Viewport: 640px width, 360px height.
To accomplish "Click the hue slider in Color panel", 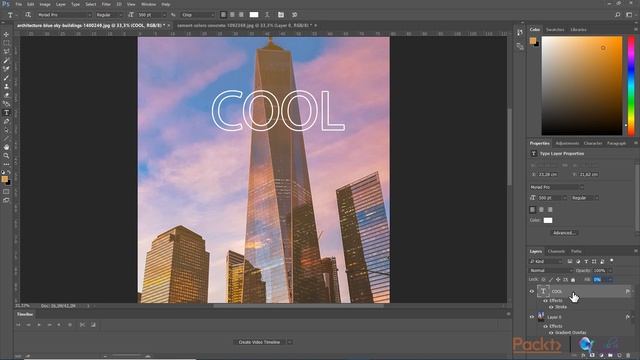I will (x=631, y=86).
